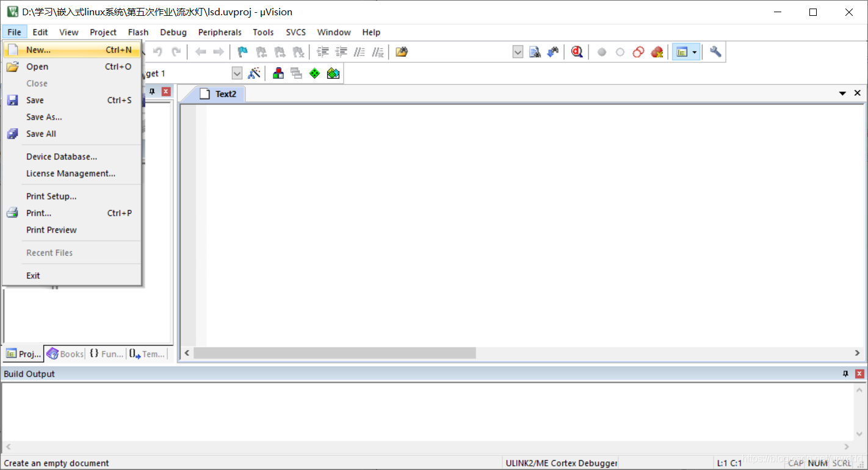Click the Unindent selection icon

click(x=341, y=52)
